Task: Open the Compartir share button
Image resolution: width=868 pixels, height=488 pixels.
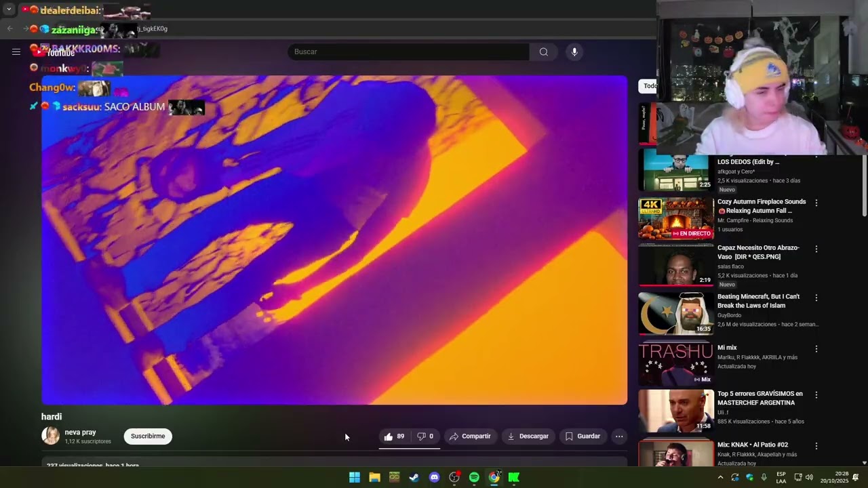Action: tap(470, 436)
